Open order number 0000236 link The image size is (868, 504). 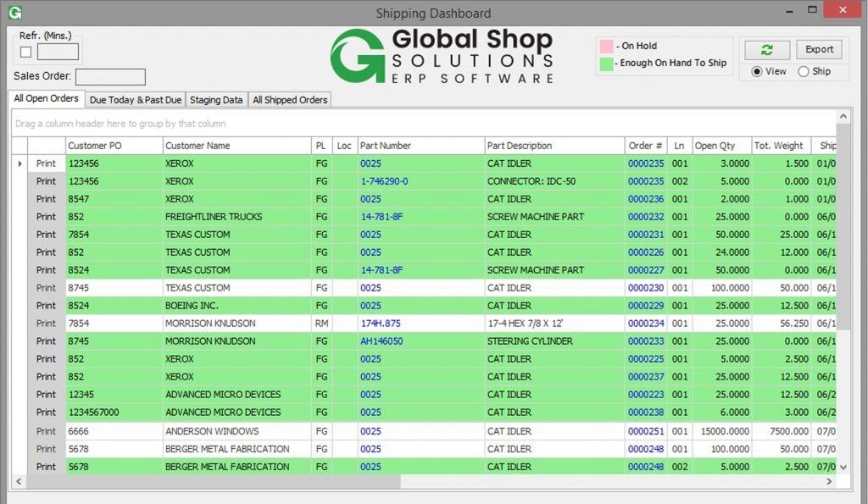(x=645, y=198)
